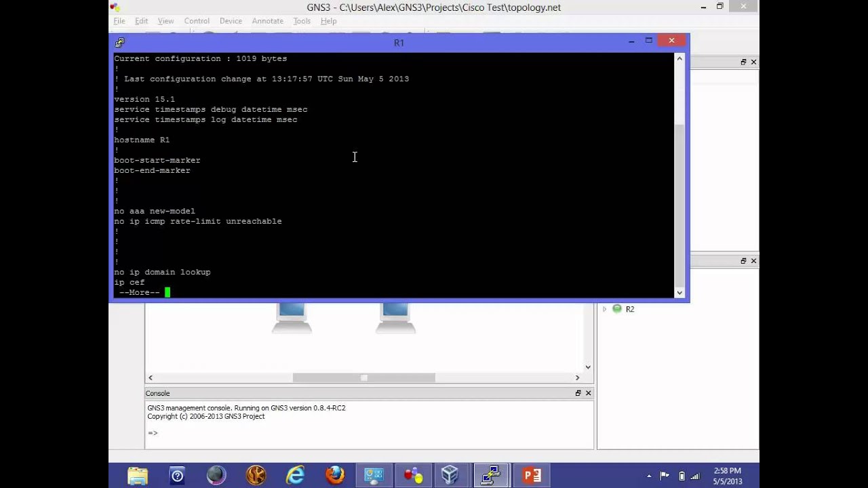The width and height of the screenshot is (868, 488).
Task: Close the upper right dock panel
Action: [753, 62]
